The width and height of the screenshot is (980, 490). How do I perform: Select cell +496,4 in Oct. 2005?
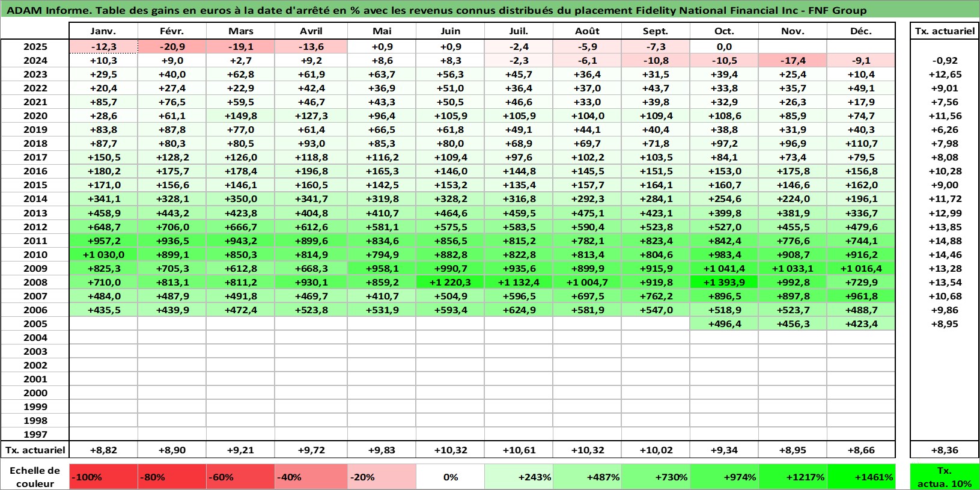724,323
